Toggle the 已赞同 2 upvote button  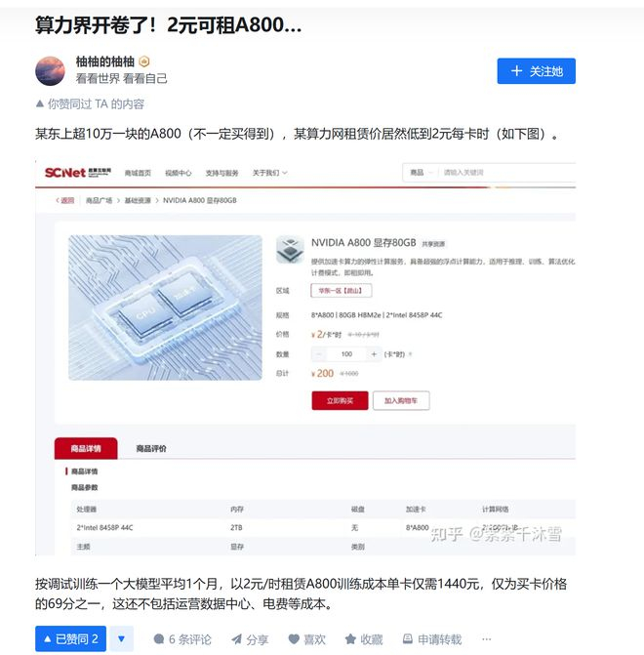click(x=70, y=638)
